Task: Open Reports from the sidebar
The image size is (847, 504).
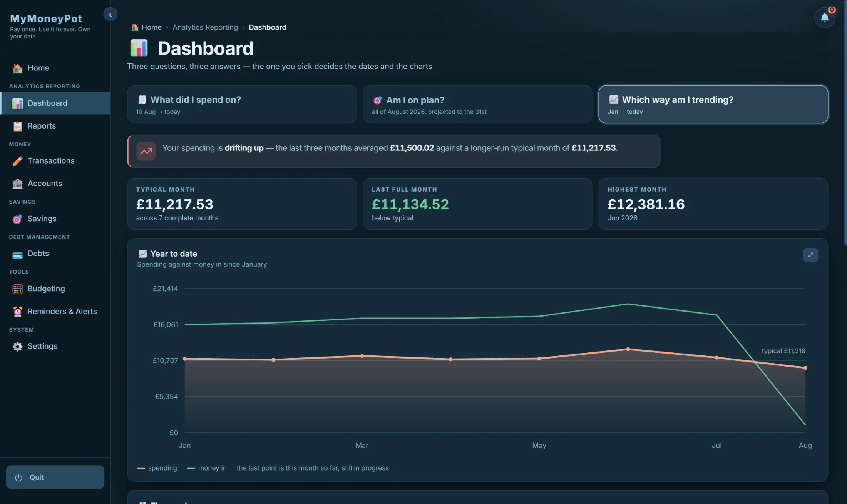Action: pos(55,126)
